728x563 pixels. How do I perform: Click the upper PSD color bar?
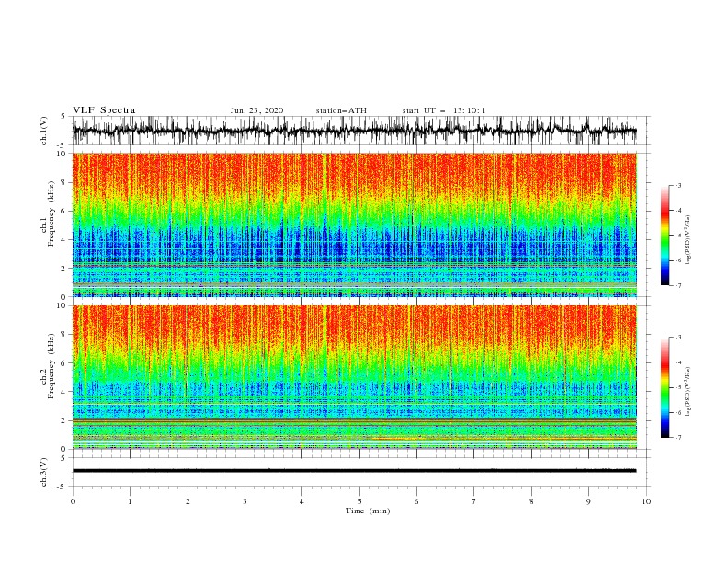point(665,236)
